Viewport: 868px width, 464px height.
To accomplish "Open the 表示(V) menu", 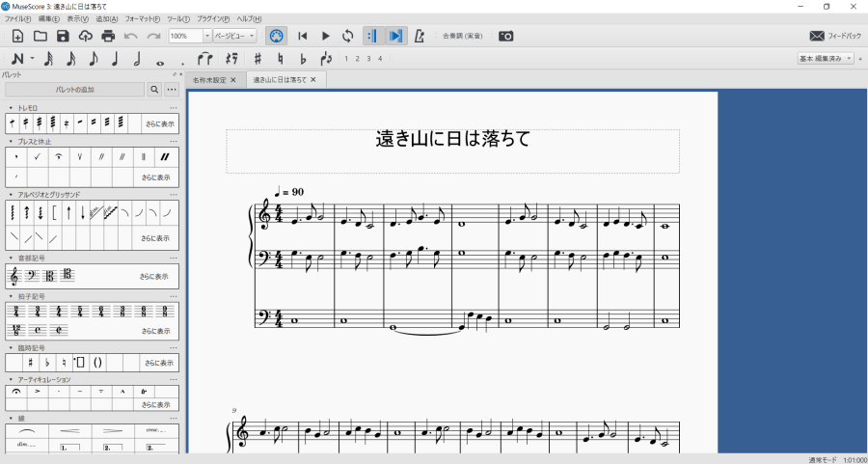I will (77, 19).
